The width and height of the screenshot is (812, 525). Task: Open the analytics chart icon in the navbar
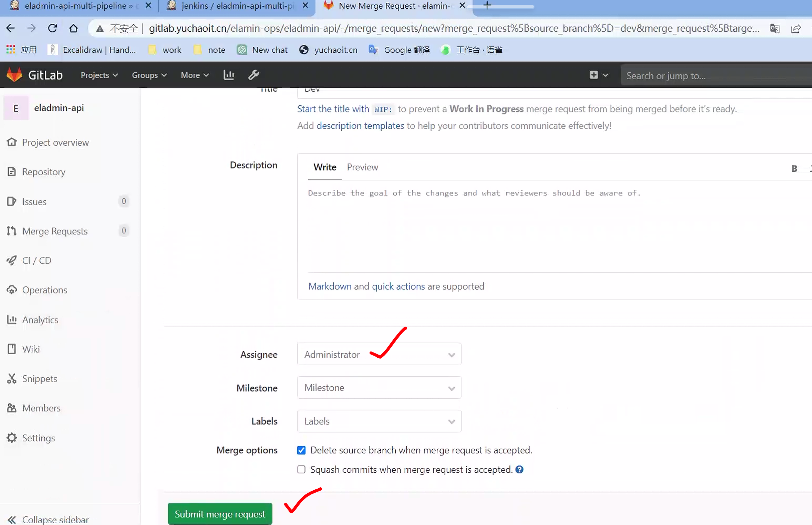click(x=229, y=75)
